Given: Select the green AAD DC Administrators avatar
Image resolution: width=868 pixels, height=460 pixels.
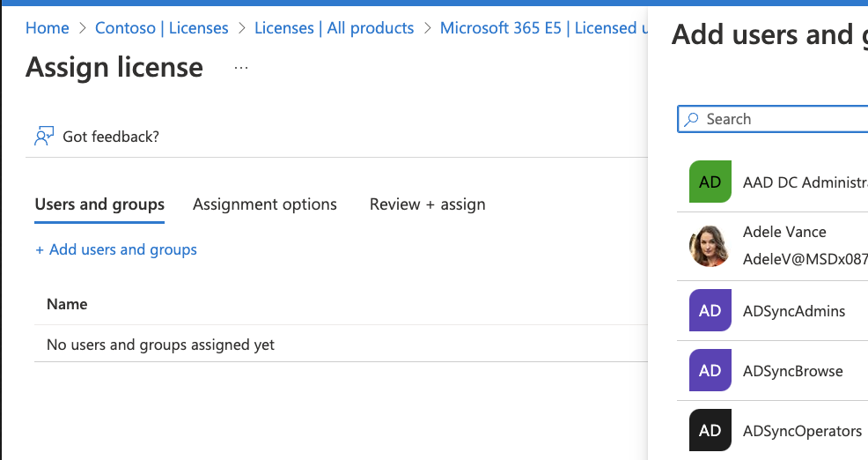Looking at the screenshot, I should click(x=710, y=182).
